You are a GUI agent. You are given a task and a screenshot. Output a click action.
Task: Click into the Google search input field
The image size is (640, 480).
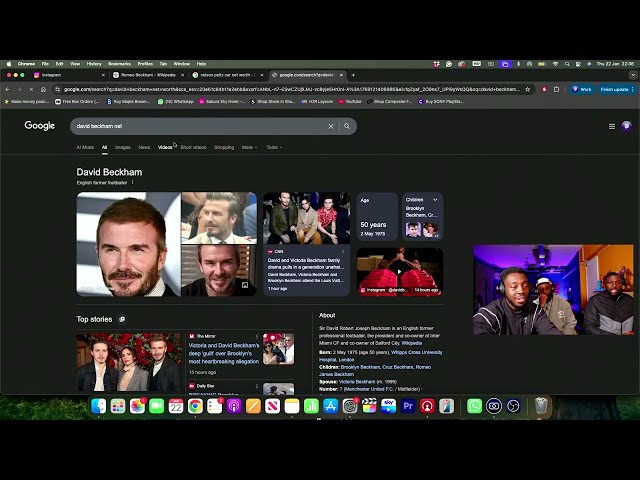[x=200, y=126]
